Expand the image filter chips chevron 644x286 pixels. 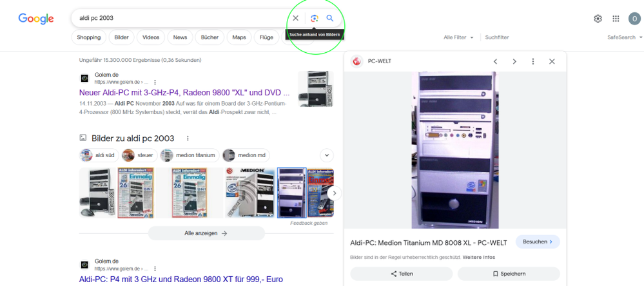coord(327,155)
